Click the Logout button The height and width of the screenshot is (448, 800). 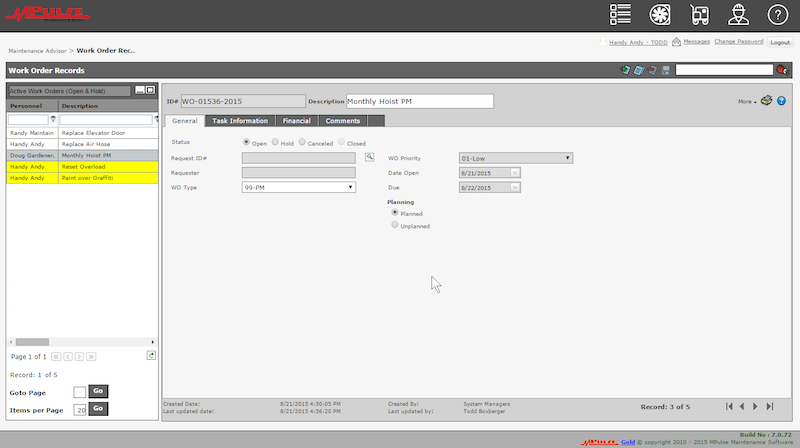click(x=780, y=42)
